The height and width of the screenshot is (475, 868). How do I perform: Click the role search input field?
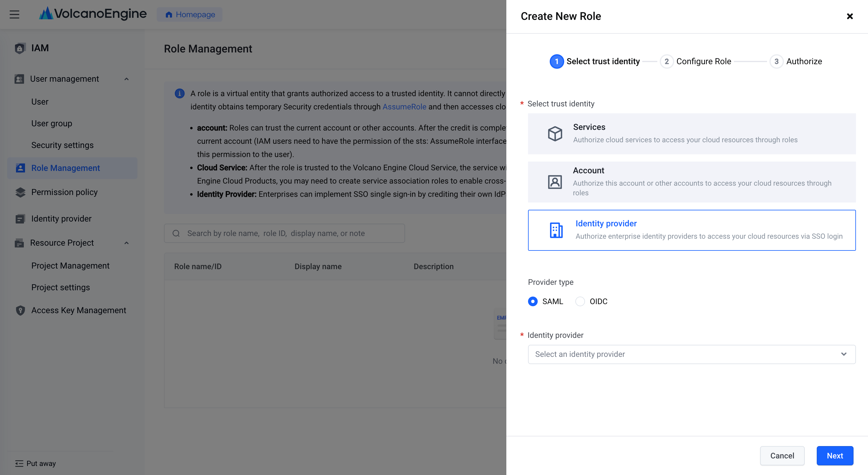(284, 233)
